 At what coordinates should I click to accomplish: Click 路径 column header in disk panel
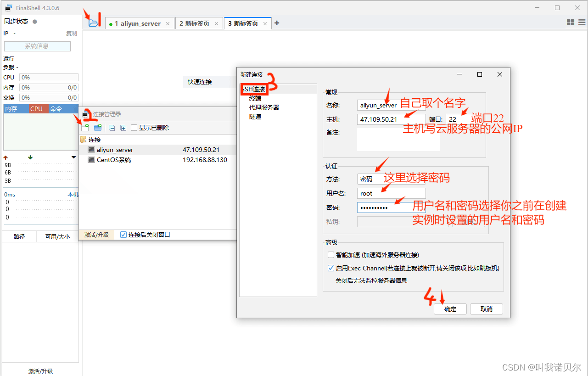[19, 236]
